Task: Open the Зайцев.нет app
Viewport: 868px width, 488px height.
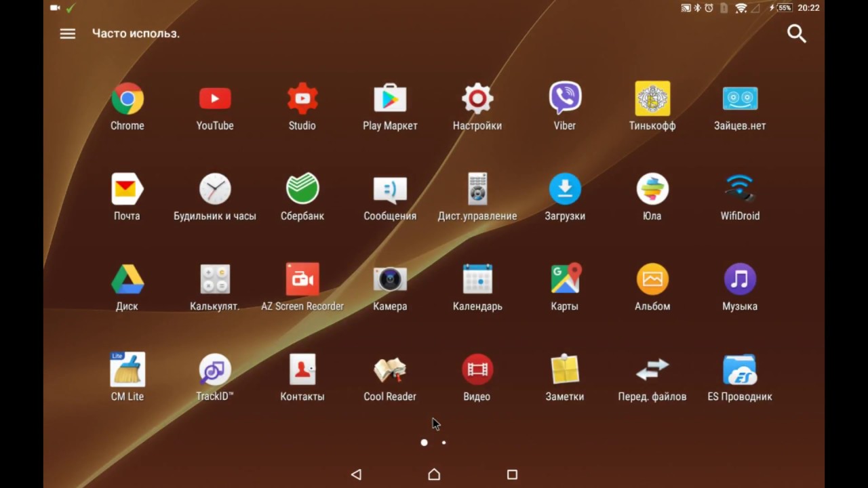Action: [x=740, y=99]
